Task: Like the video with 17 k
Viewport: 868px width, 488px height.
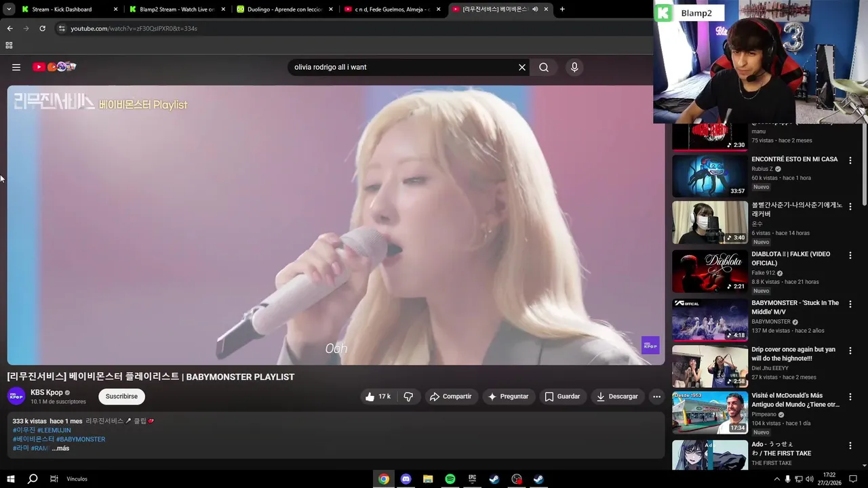Action: point(378,396)
